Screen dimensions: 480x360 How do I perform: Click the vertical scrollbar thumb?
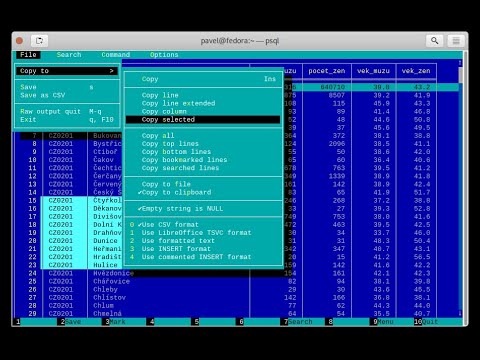[460, 75]
